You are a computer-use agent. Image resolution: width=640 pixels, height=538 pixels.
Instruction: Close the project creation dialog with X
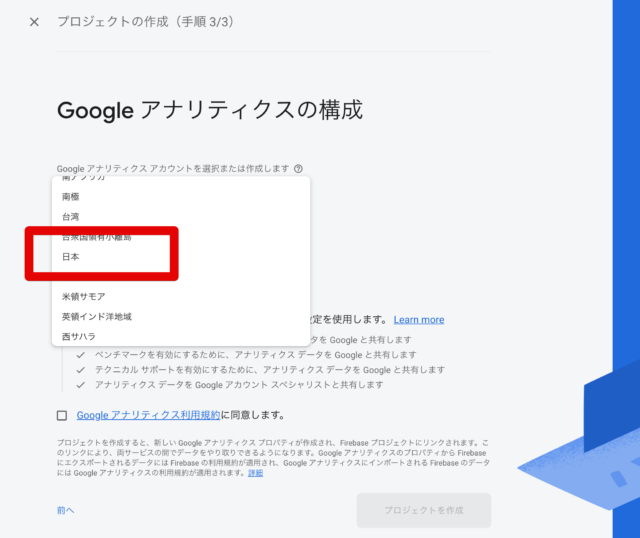(x=34, y=22)
